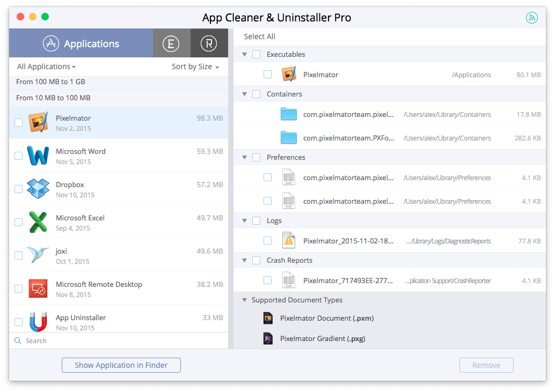Open the All Applications filter dropdown

pyautogui.click(x=46, y=66)
